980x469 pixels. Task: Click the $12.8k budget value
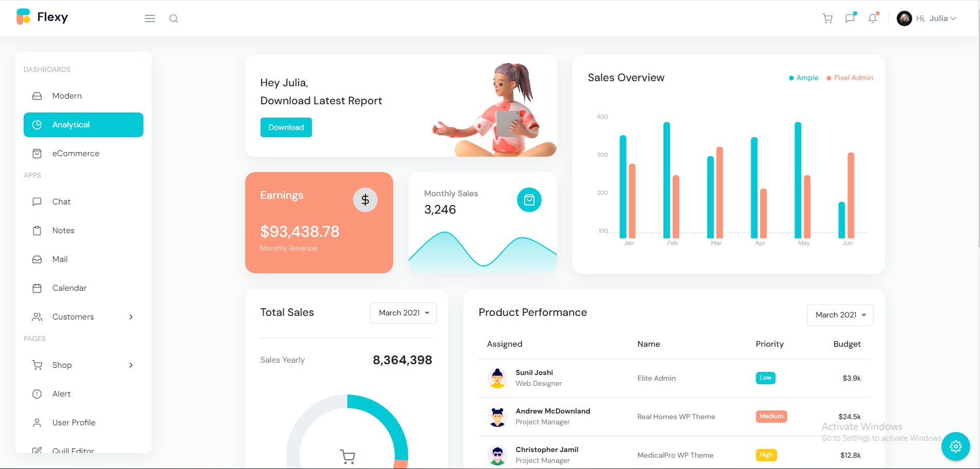[850, 455]
